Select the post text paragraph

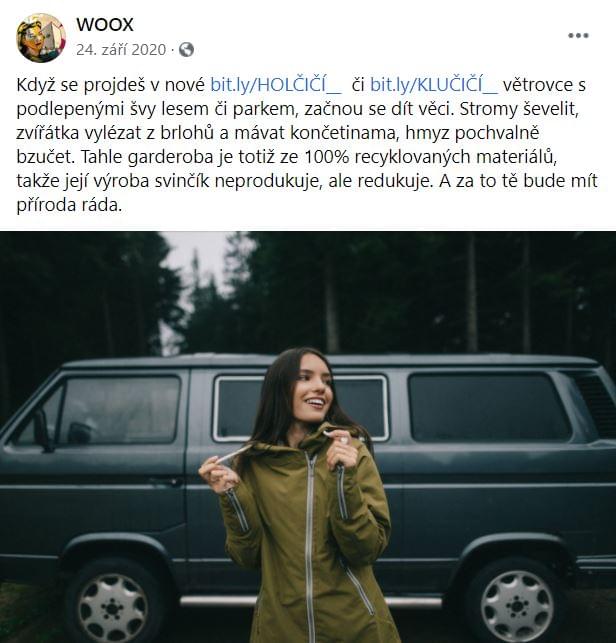point(307,145)
